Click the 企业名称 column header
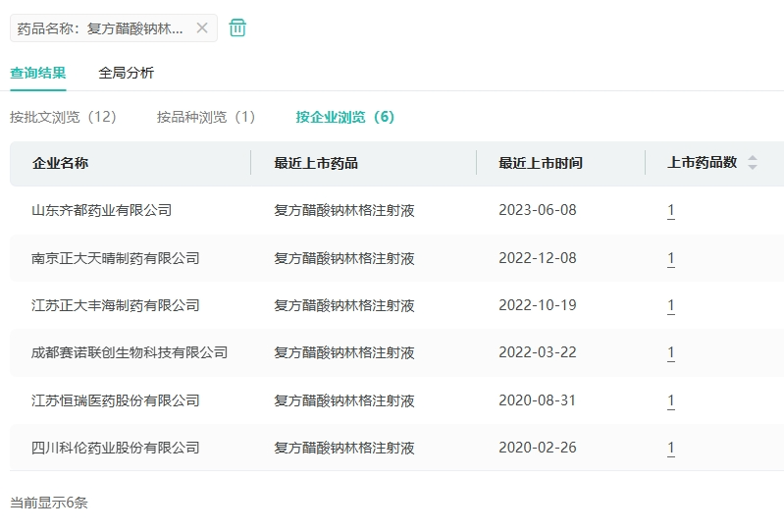The image size is (784, 532). click(x=60, y=163)
